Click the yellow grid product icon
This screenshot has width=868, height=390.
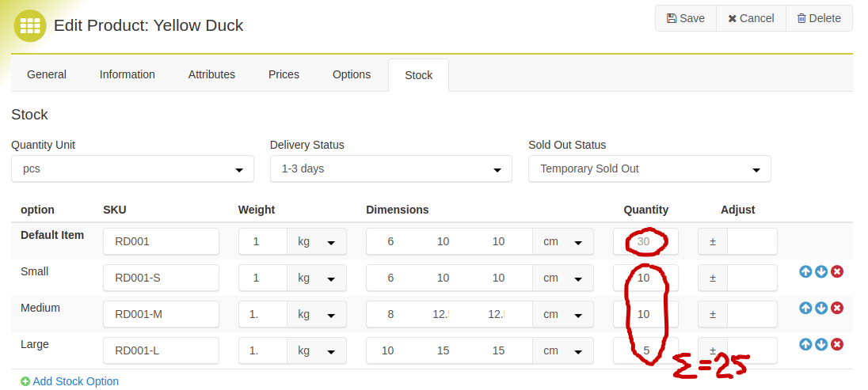[30, 25]
